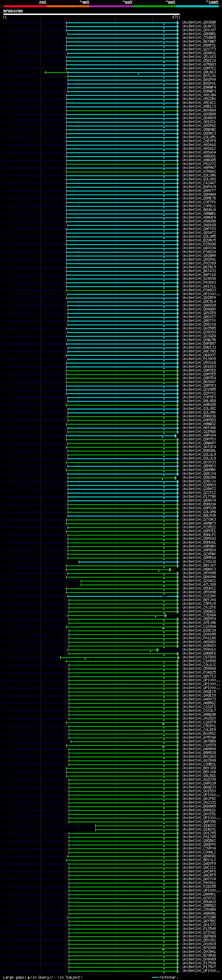The image size is (222, 980).
Task: Select the UniRef100_B8LPU5 label
Action: (199, 516)
